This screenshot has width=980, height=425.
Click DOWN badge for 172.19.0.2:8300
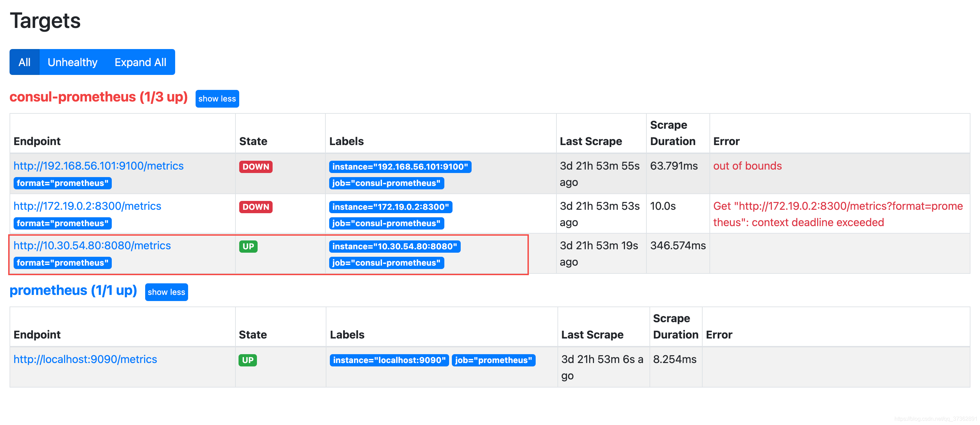click(256, 207)
